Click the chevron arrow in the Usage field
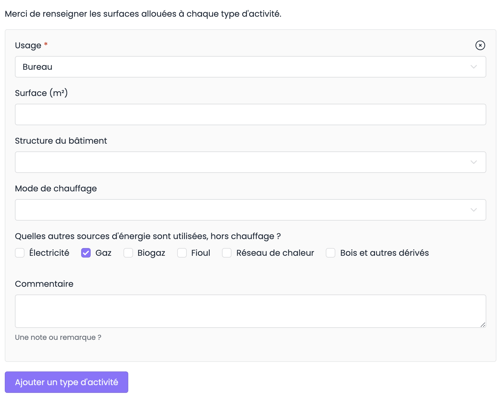This screenshot has height=409, width=500. point(473,67)
